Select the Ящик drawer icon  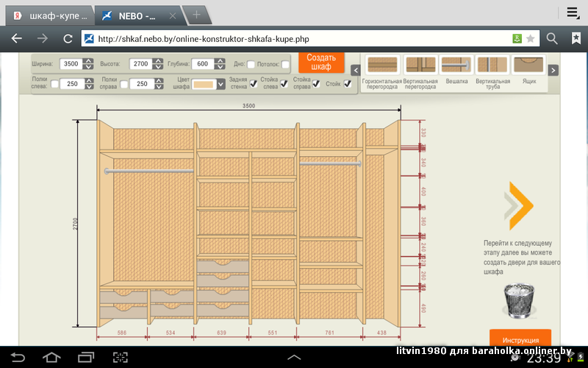(x=528, y=65)
